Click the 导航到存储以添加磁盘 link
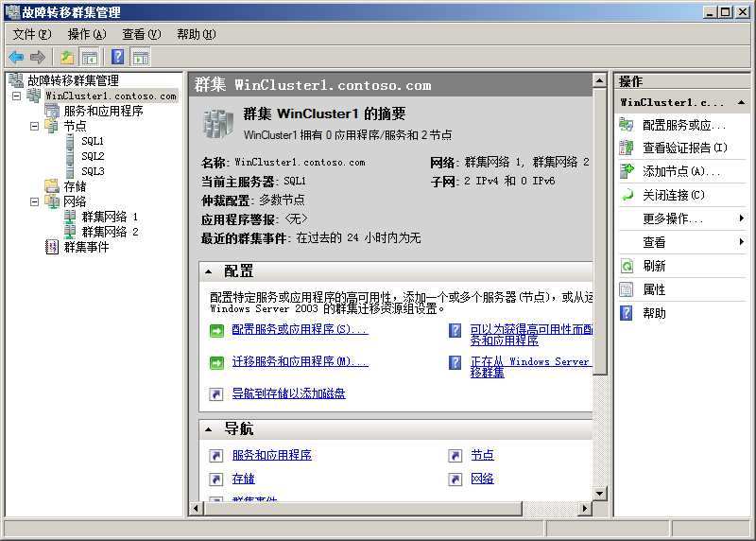Screen dimensions: 756x541 (288, 393)
